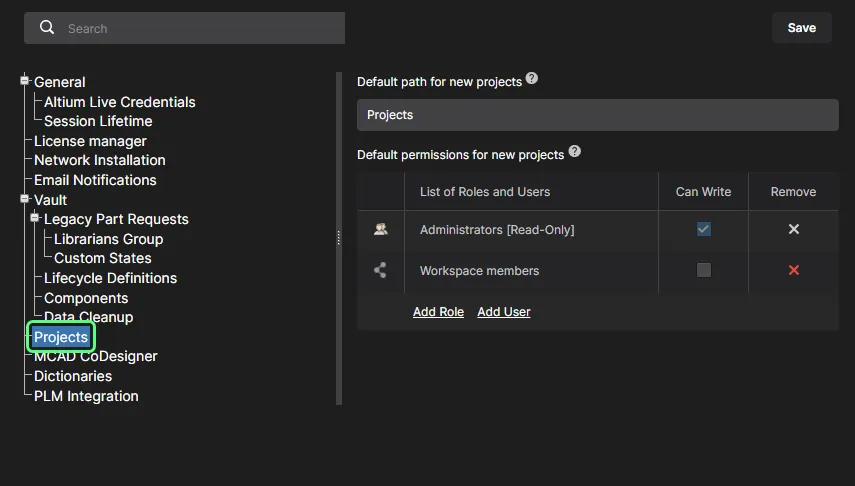Enable Can Write for Workspace members
The image size is (855, 486).
point(704,270)
